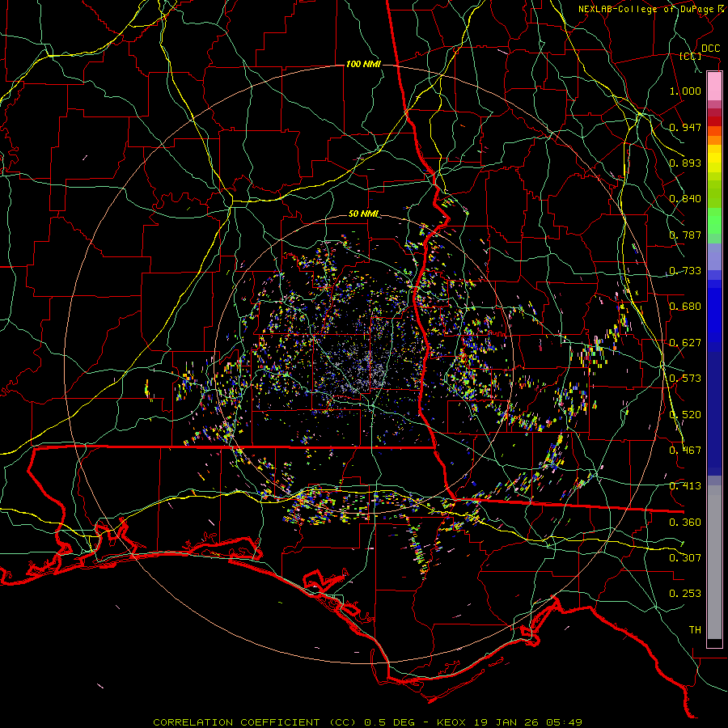Viewport: 728px width, 728px height.
Task: Click the [CC] units label
Action: pos(690,56)
